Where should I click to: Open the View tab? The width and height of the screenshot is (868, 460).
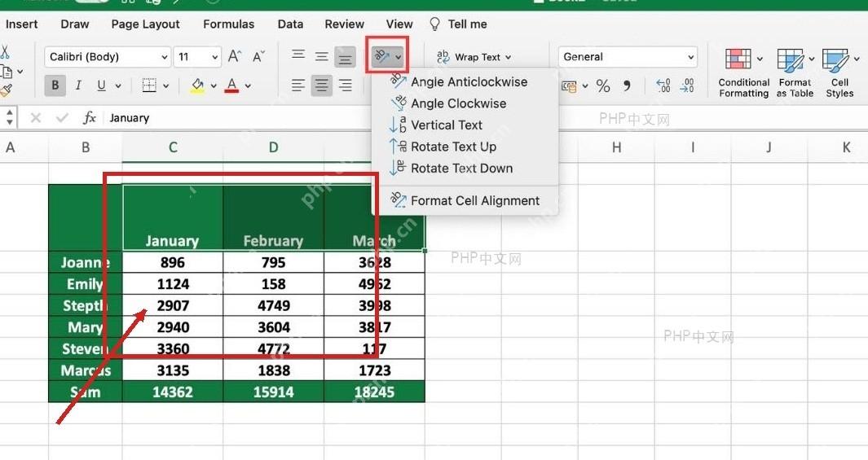coord(399,24)
